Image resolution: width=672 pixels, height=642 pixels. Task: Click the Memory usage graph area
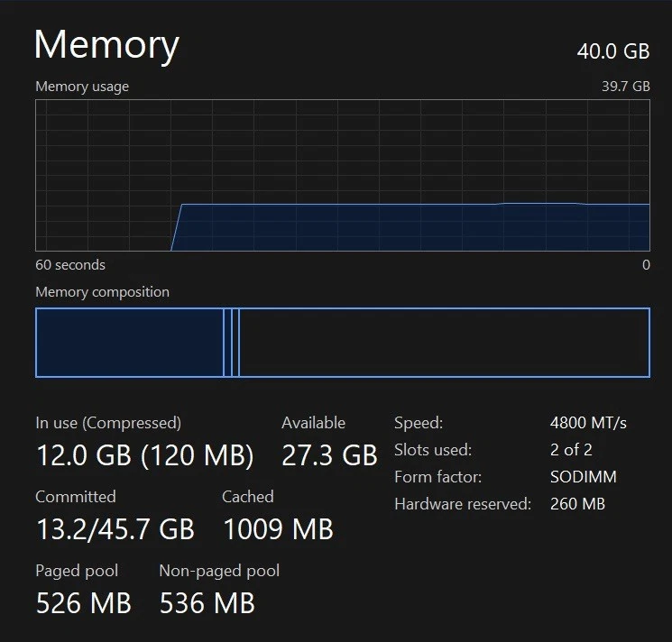(x=343, y=175)
